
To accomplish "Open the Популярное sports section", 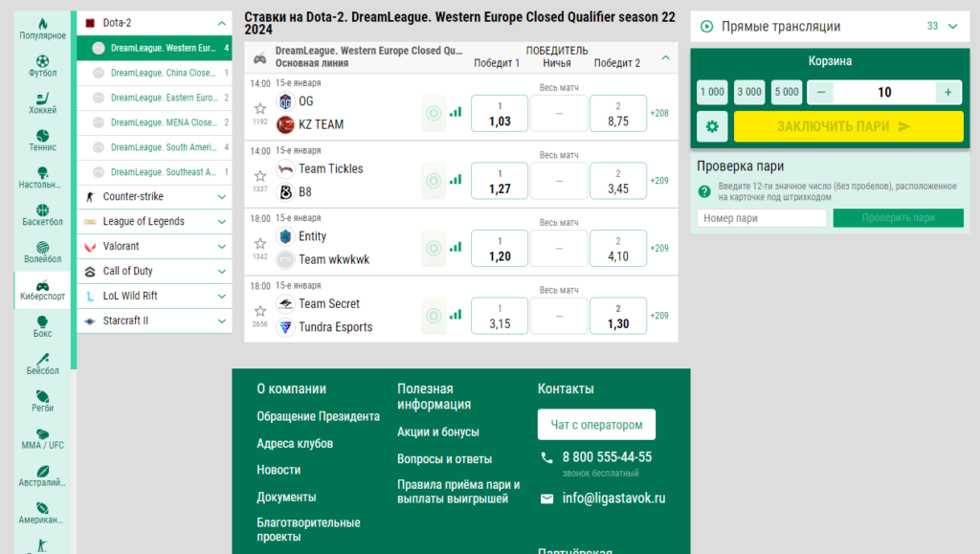I will pos(42,29).
